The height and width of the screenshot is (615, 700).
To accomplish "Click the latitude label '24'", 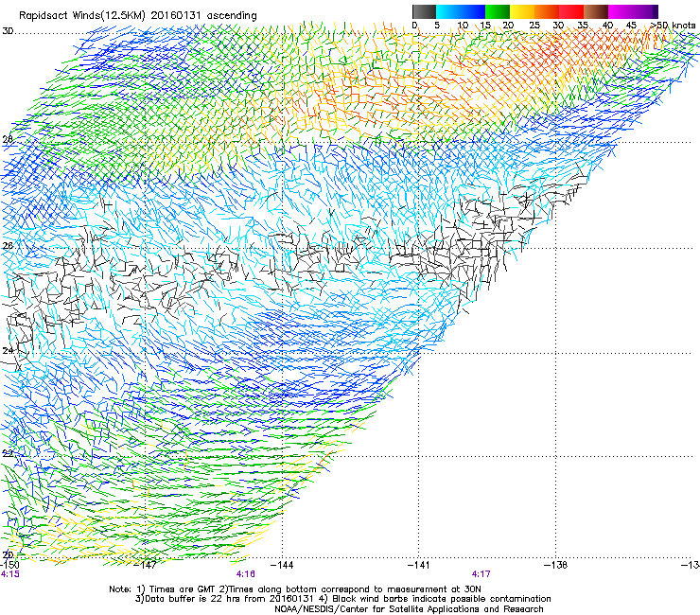I will pyautogui.click(x=8, y=351).
